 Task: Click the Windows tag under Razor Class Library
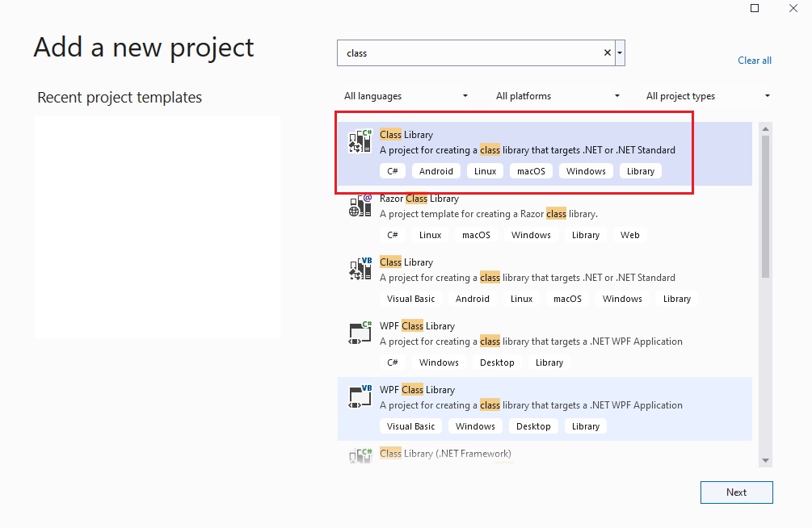(531, 235)
